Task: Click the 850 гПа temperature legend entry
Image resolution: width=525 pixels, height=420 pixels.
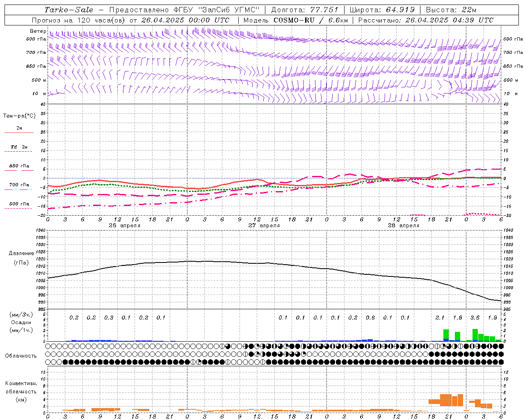Action: point(19,166)
